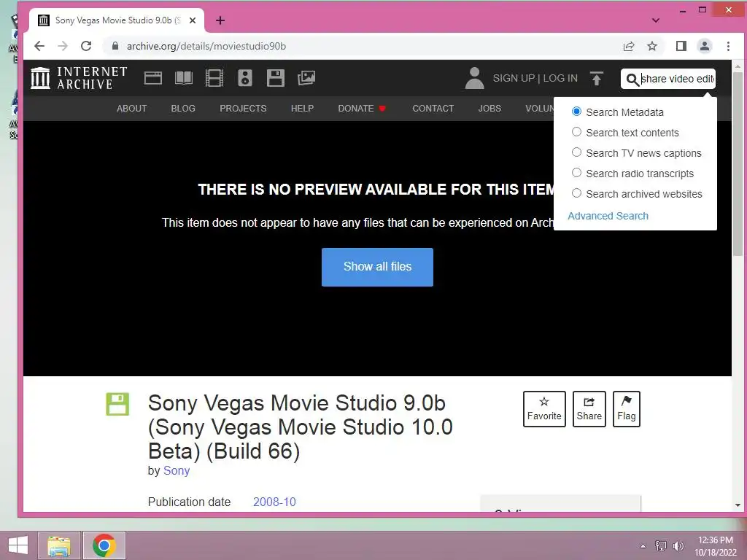Open the BLOG menu item
Image resolution: width=747 pixels, height=560 pixels.
tap(183, 109)
